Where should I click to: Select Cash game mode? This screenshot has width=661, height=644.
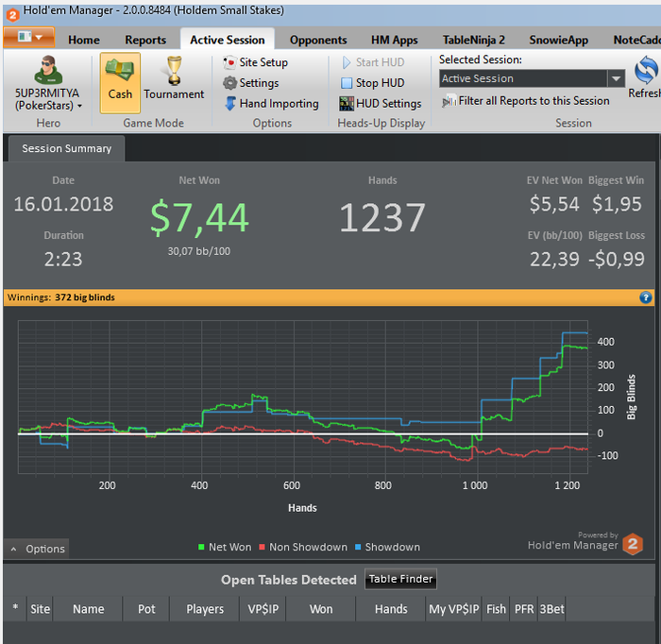coord(120,83)
